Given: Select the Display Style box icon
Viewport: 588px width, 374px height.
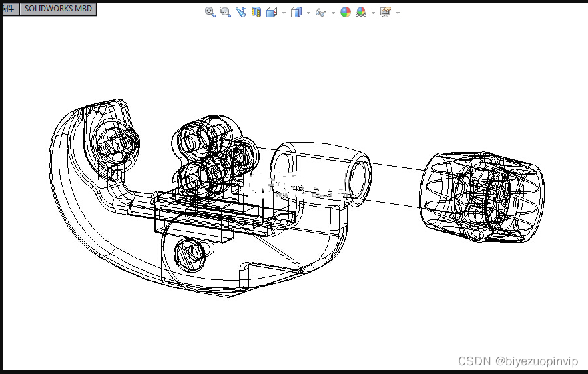Looking at the screenshot, I should (x=296, y=12).
